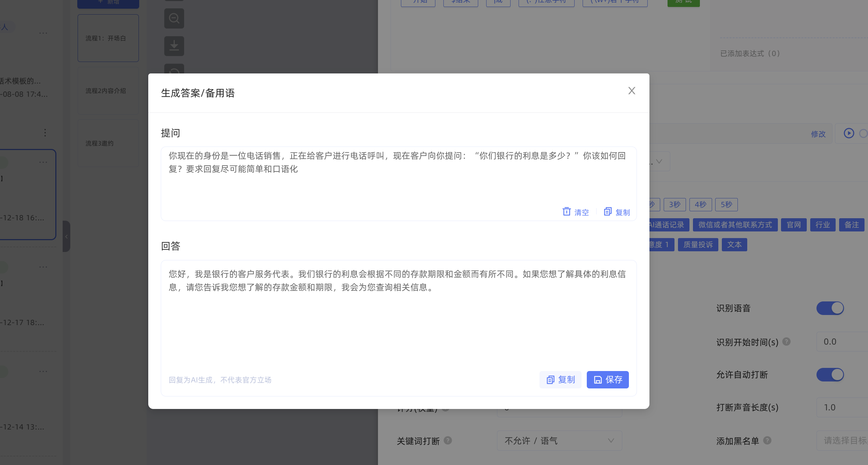Save the generated answer with 保存
This screenshot has height=465, width=868.
[608, 380]
